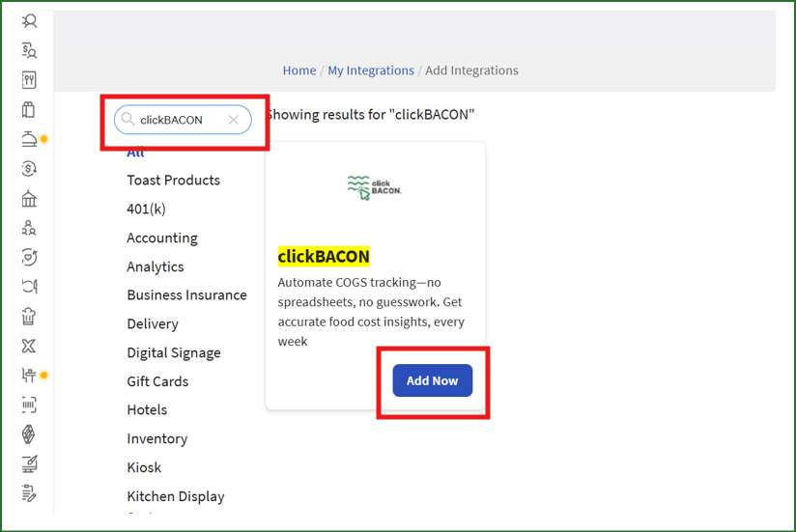This screenshot has width=796, height=532.
Task: Clear the clickBACON search with X
Action: click(234, 120)
